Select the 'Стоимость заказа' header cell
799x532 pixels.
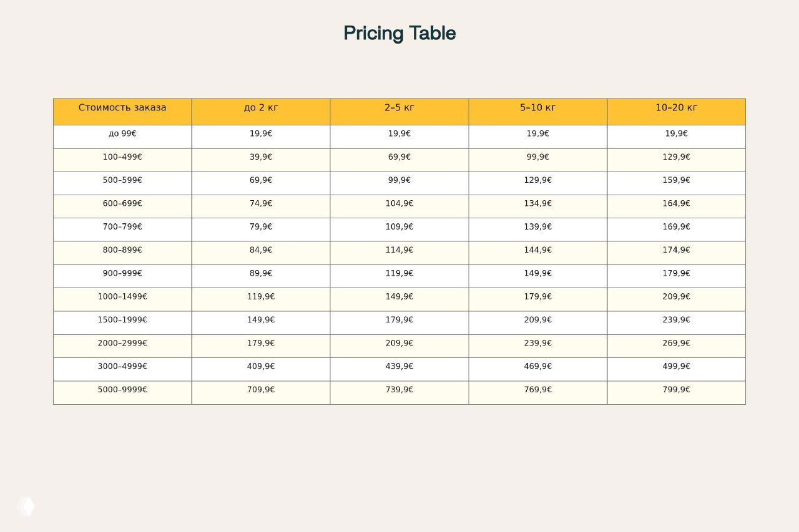(x=122, y=108)
